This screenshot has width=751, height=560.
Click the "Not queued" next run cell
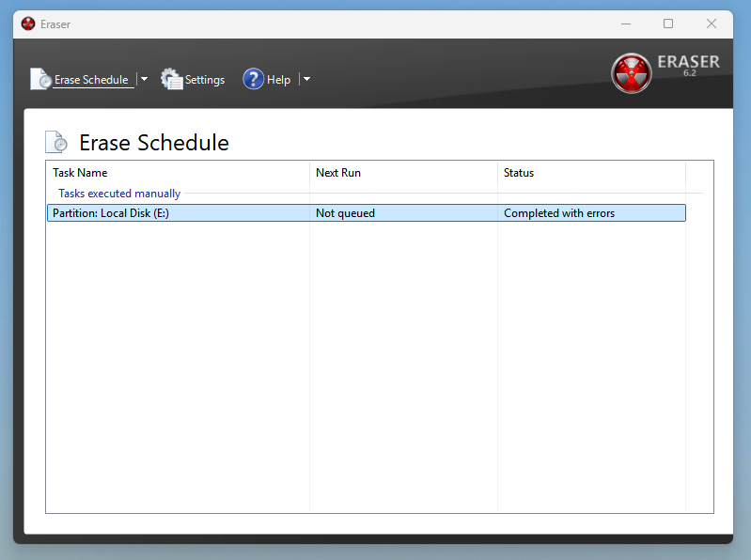345,213
